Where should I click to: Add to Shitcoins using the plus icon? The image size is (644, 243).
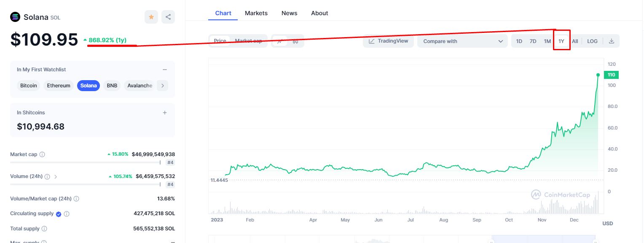(x=165, y=113)
